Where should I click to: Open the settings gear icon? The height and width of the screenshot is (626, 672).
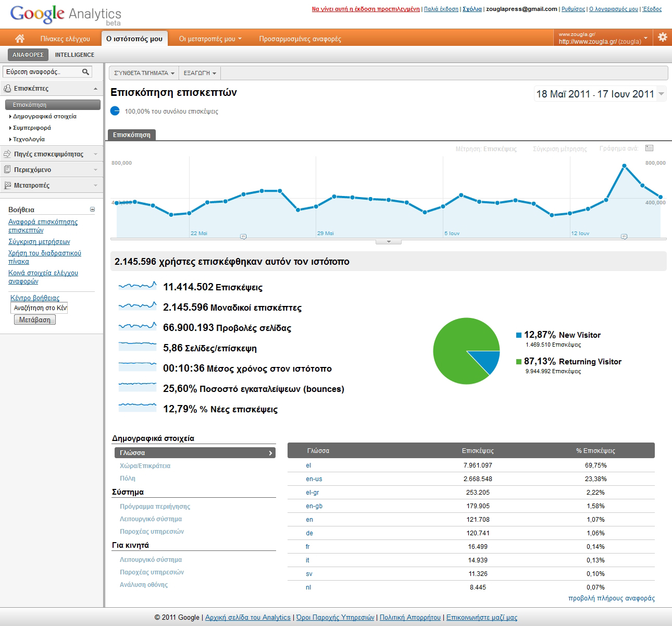662,38
